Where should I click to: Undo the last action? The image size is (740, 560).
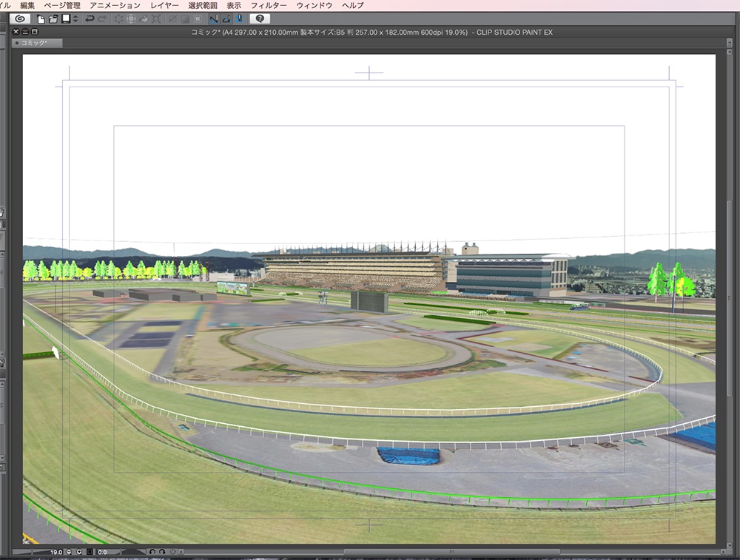click(90, 19)
